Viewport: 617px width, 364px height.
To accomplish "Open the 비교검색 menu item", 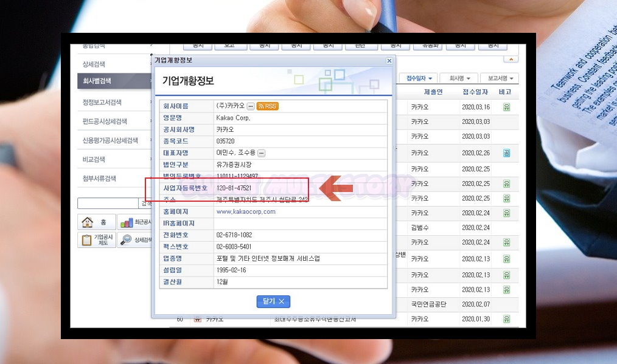I will [x=94, y=159].
